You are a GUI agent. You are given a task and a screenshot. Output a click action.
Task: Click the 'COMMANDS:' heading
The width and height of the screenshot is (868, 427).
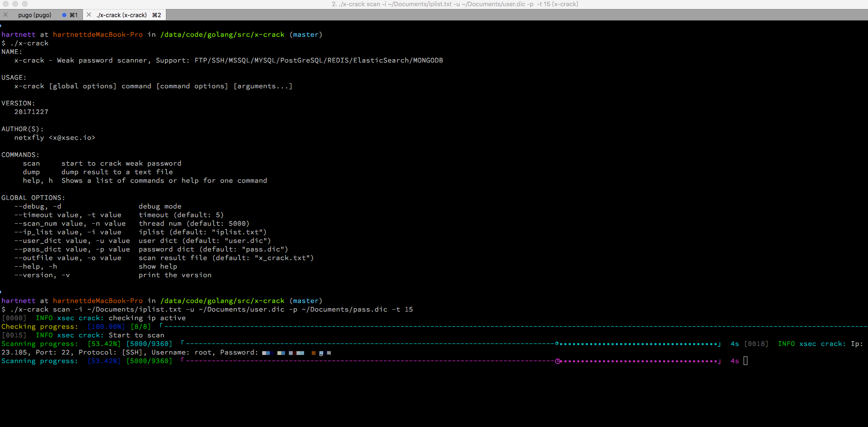pos(20,155)
